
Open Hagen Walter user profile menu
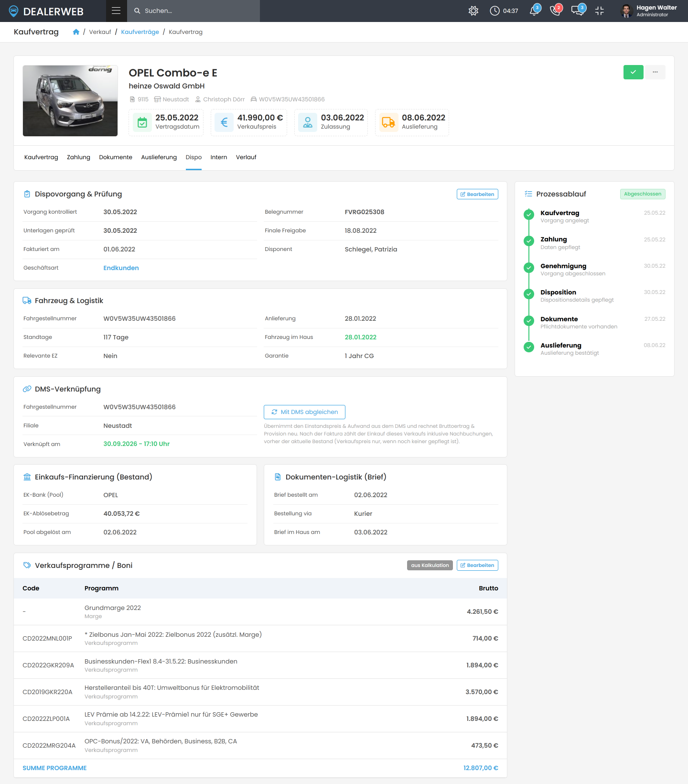click(x=649, y=11)
